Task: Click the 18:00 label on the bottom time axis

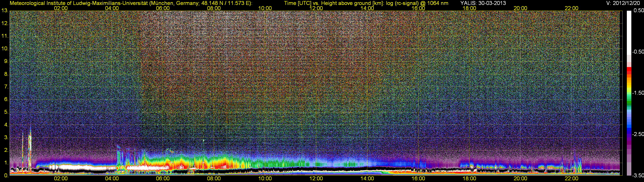Action: tap(469, 179)
